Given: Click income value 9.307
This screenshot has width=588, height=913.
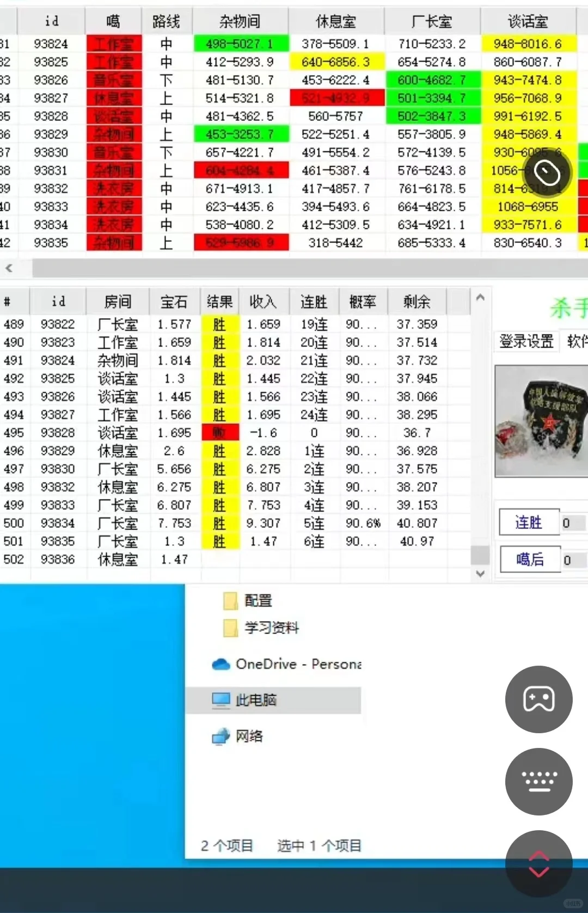Looking at the screenshot, I should 264,523.
